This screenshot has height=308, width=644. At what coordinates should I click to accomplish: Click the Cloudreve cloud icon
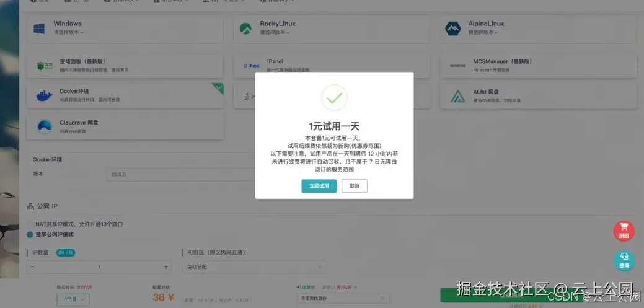click(45, 127)
